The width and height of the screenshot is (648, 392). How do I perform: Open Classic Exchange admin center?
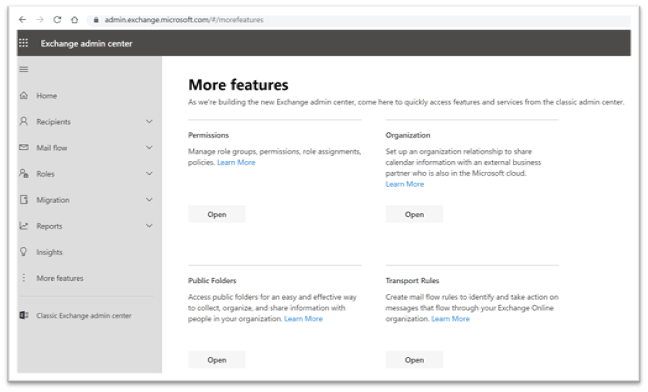(83, 316)
